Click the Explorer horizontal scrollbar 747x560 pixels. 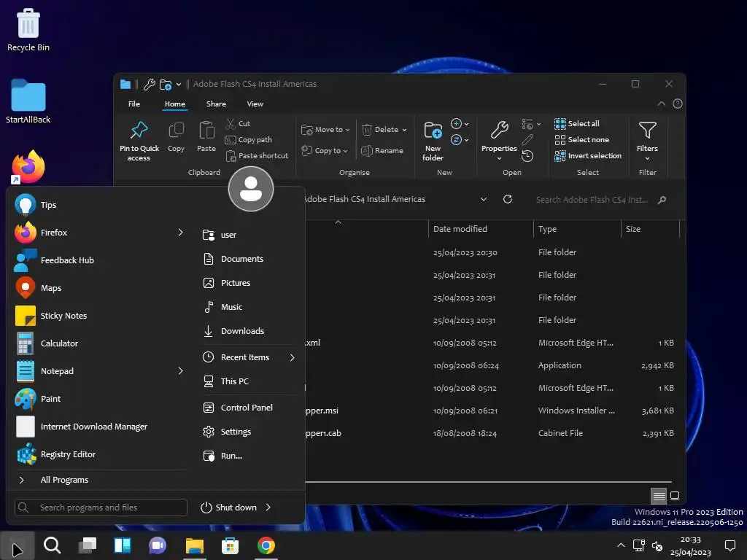point(488,482)
